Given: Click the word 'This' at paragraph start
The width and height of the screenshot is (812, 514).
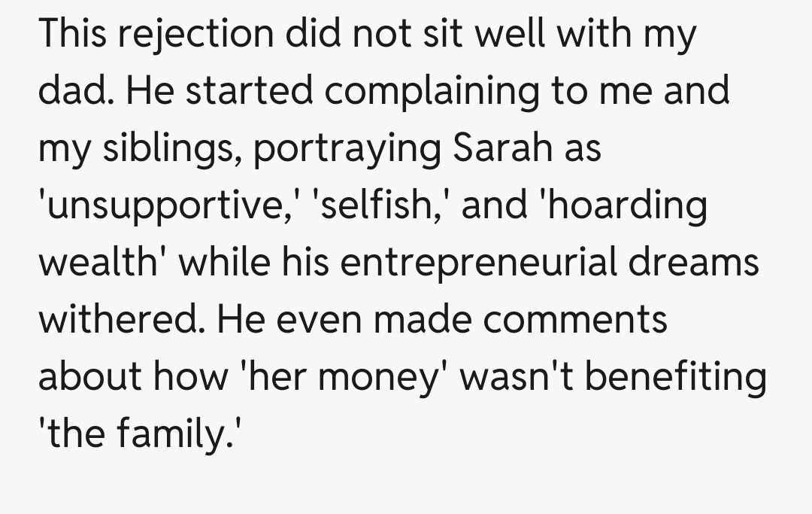Looking at the screenshot, I should click(72, 35).
